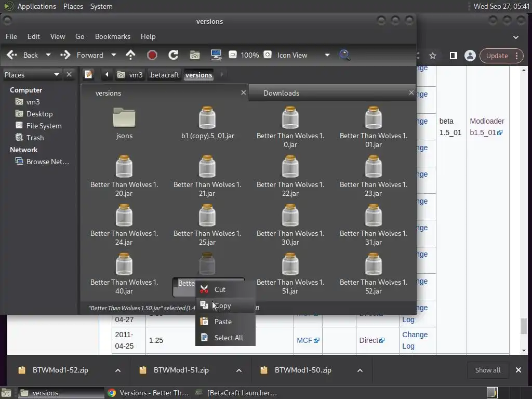Choose Paste in context menu
This screenshot has width=532, height=399.
click(225, 322)
